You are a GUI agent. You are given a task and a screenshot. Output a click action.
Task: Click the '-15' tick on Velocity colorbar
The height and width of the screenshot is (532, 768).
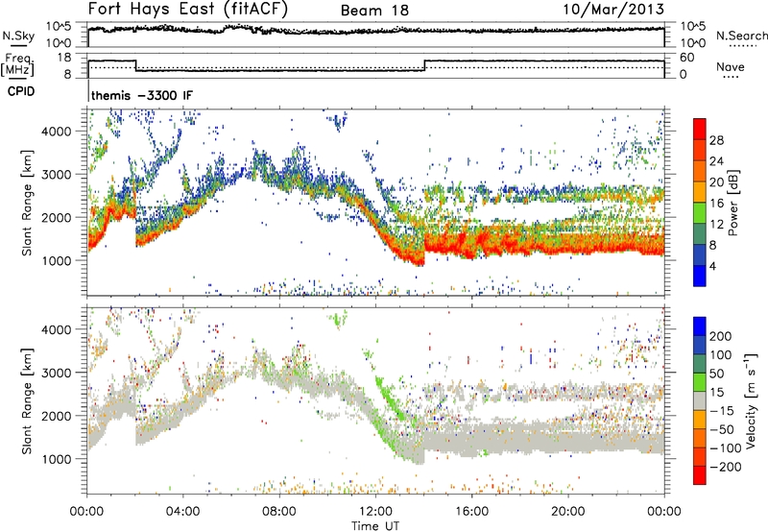click(722, 410)
